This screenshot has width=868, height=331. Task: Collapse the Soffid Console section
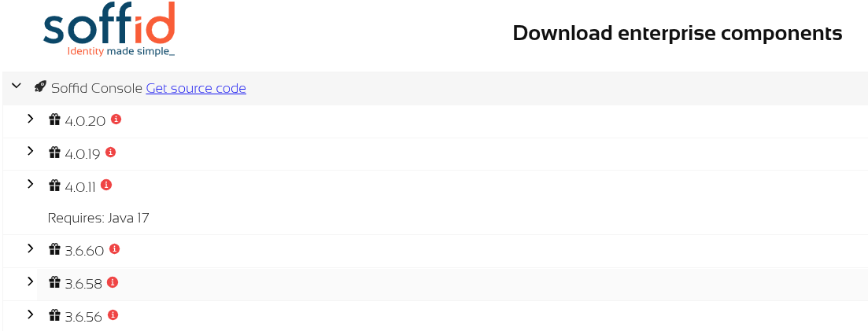tap(16, 86)
